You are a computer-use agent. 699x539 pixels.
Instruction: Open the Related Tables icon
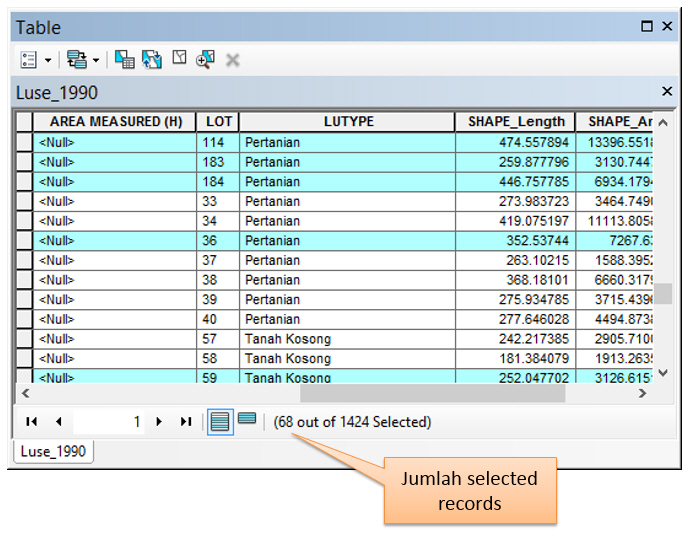pos(77,59)
